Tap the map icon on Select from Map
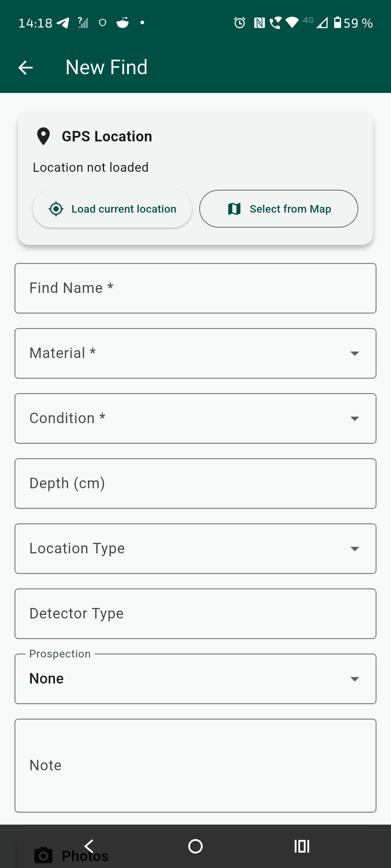Image resolution: width=391 pixels, height=868 pixels. 234,209
